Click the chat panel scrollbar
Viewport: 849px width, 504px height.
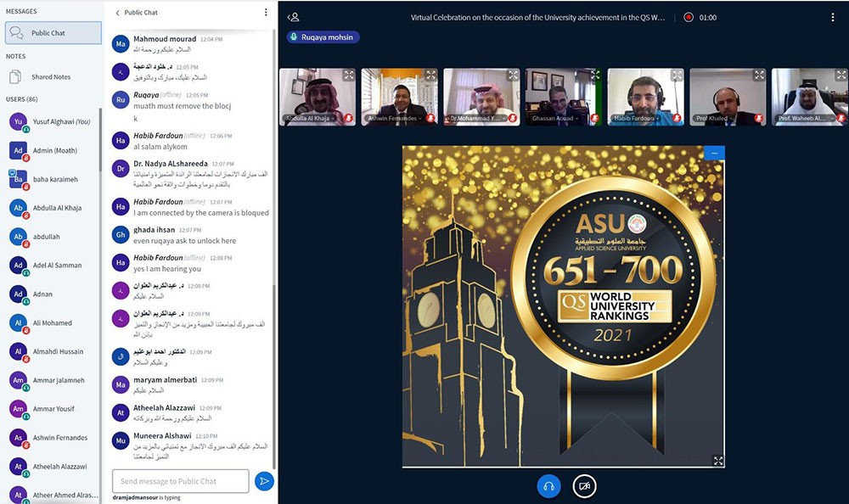point(274,376)
